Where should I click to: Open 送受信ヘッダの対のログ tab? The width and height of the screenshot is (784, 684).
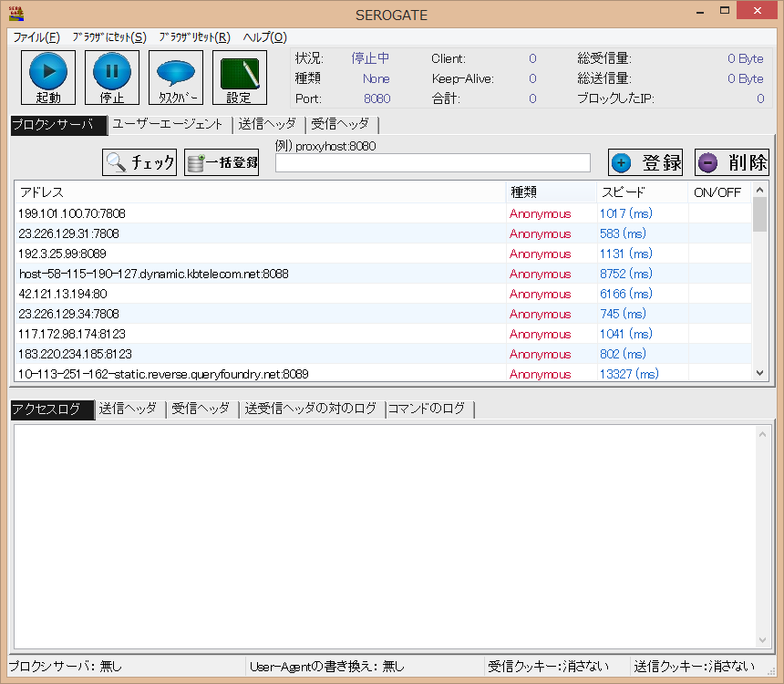coord(311,409)
